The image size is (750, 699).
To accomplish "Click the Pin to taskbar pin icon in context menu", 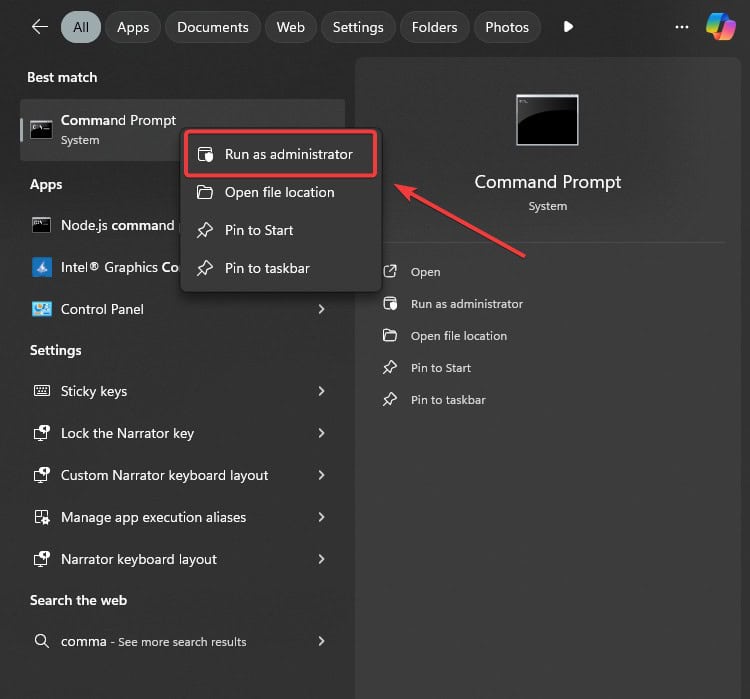I will point(205,268).
